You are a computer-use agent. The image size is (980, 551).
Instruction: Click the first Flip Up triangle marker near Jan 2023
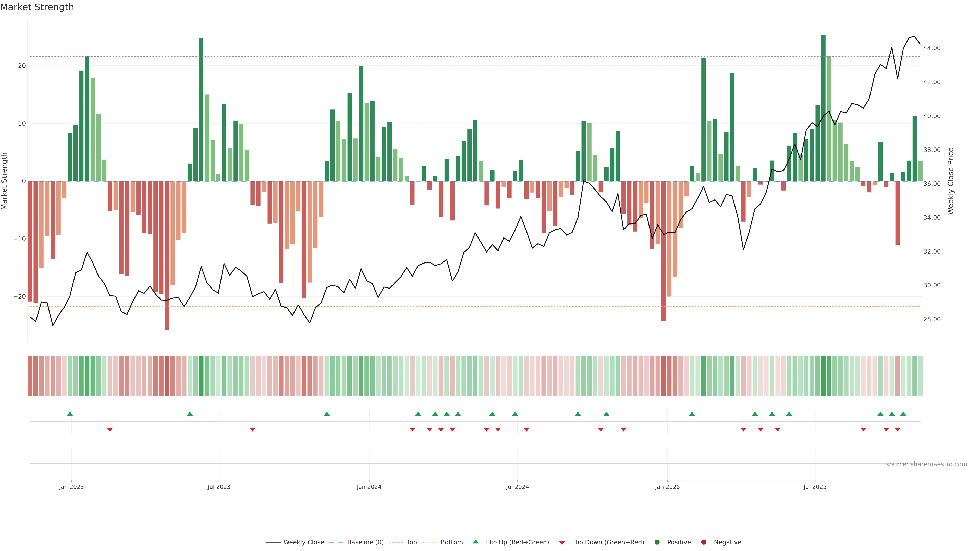(70, 414)
